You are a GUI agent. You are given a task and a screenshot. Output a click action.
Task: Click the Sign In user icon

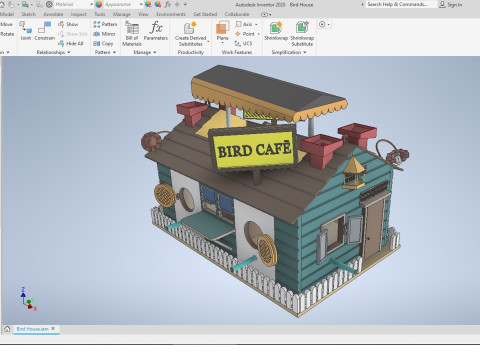coord(442,4)
